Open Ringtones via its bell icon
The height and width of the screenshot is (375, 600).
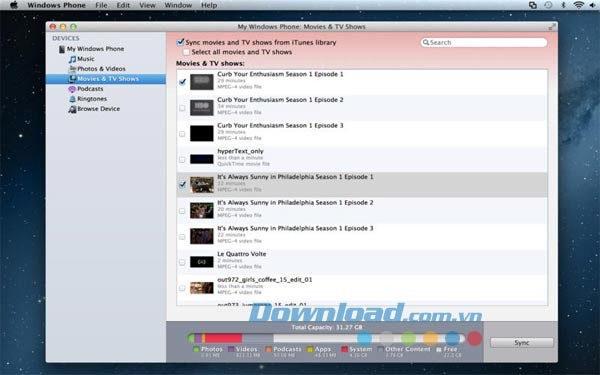72,99
